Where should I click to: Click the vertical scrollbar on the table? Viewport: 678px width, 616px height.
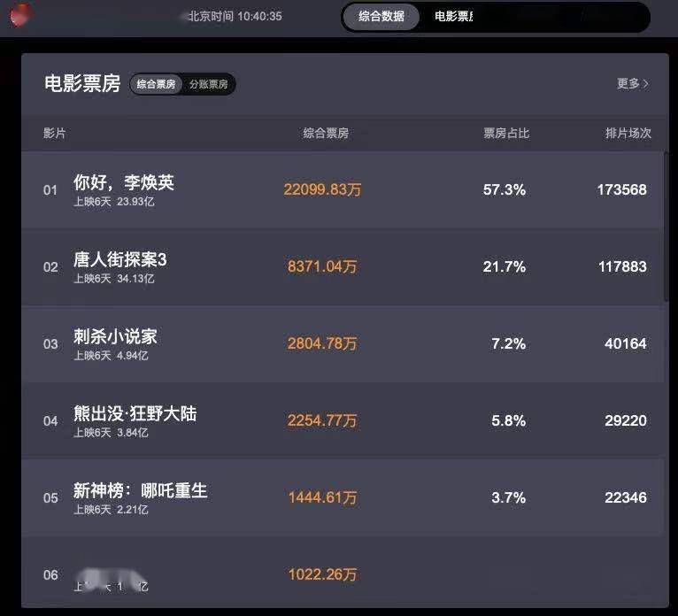tap(666, 227)
